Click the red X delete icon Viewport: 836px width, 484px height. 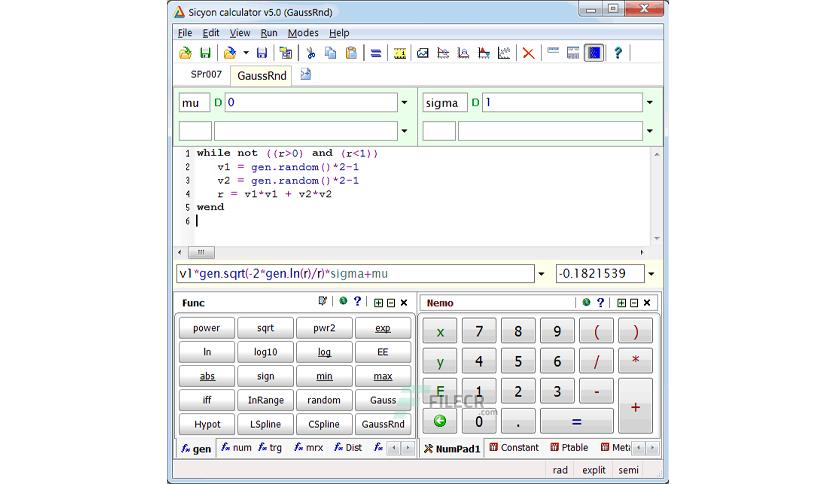point(528,53)
